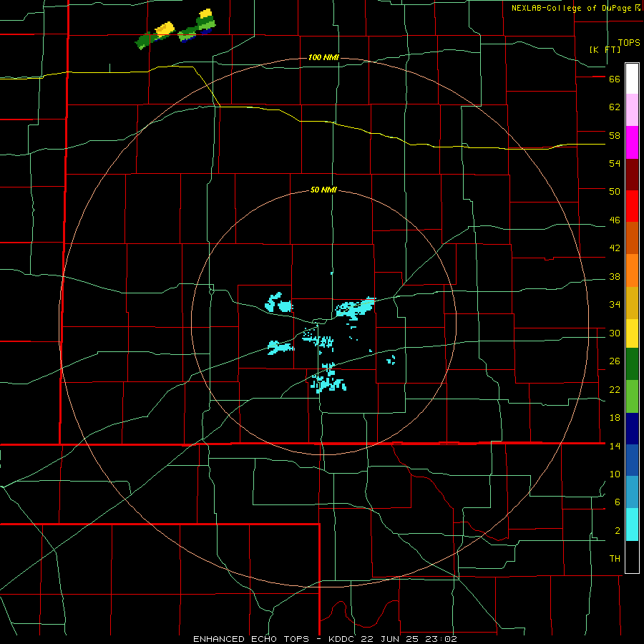Click the 26 legend value
Viewport: 644px width, 644px height.
pyautogui.click(x=615, y=361)
